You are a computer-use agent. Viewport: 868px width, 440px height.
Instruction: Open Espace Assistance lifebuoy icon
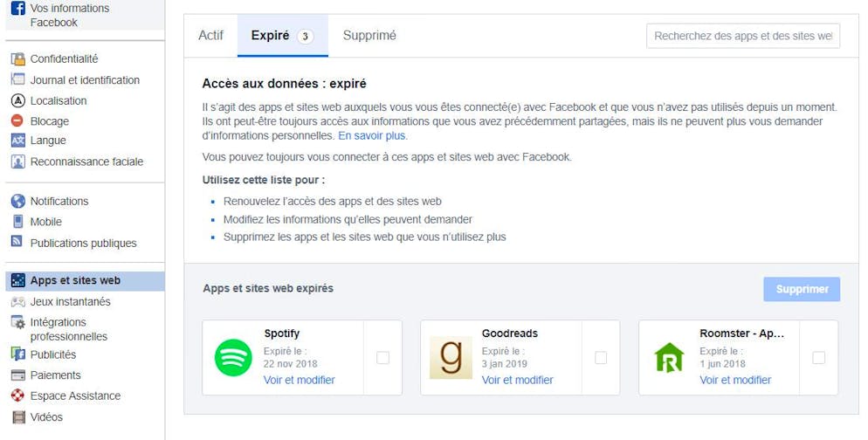tap(18, 395)
